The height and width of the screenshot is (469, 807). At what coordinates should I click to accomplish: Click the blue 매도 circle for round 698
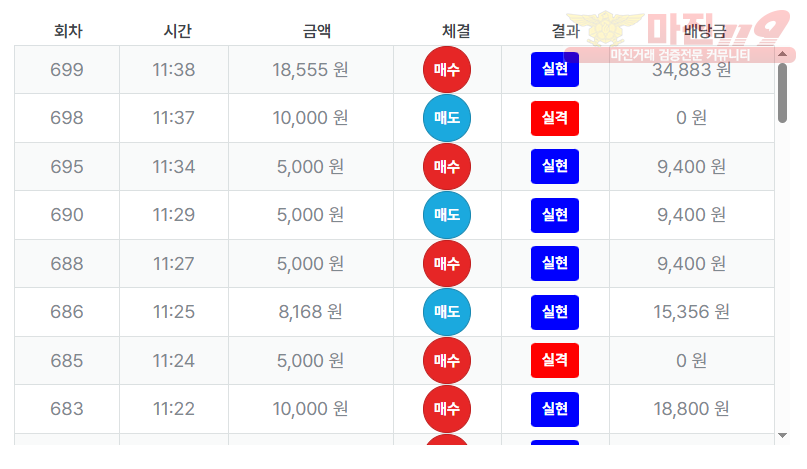(x=447, y=118)
